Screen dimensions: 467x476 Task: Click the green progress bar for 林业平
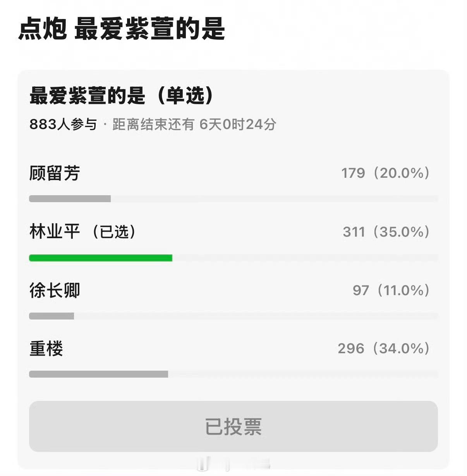point(101,257)
